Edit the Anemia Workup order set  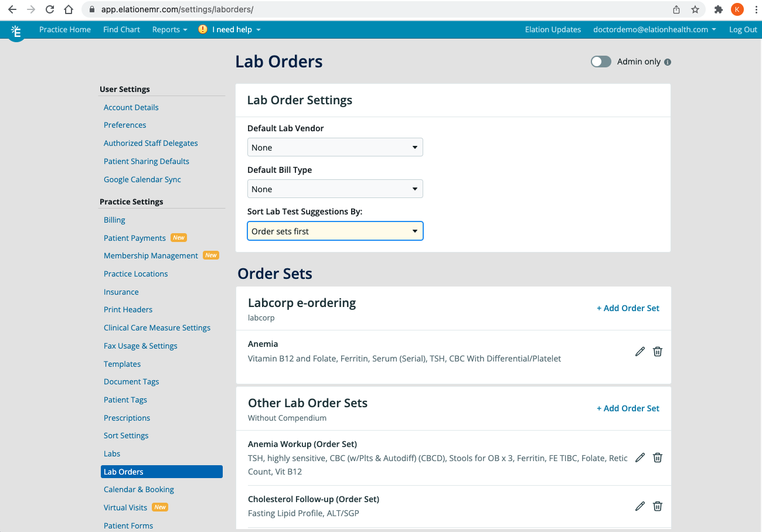tap(639, 457)
